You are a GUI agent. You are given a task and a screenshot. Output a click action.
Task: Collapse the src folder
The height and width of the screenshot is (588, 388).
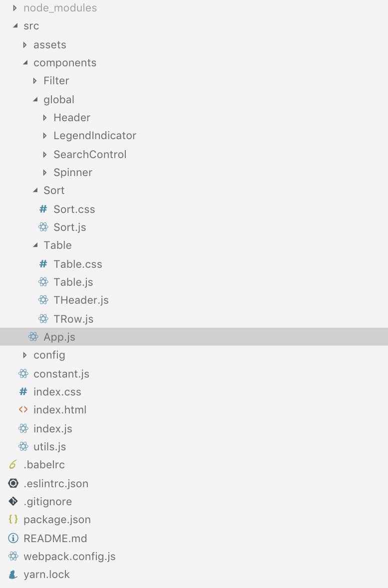coord(15,25)
